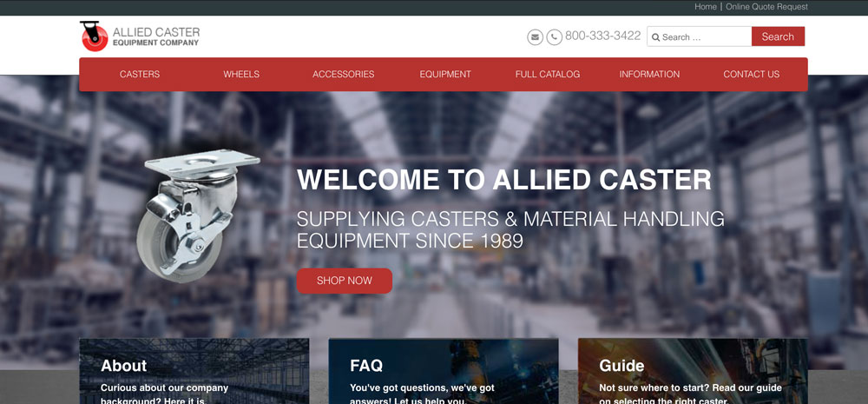This screenshot has width=868, height=404.
Task: Open the Equipment menu
Action: click(445, 74)
